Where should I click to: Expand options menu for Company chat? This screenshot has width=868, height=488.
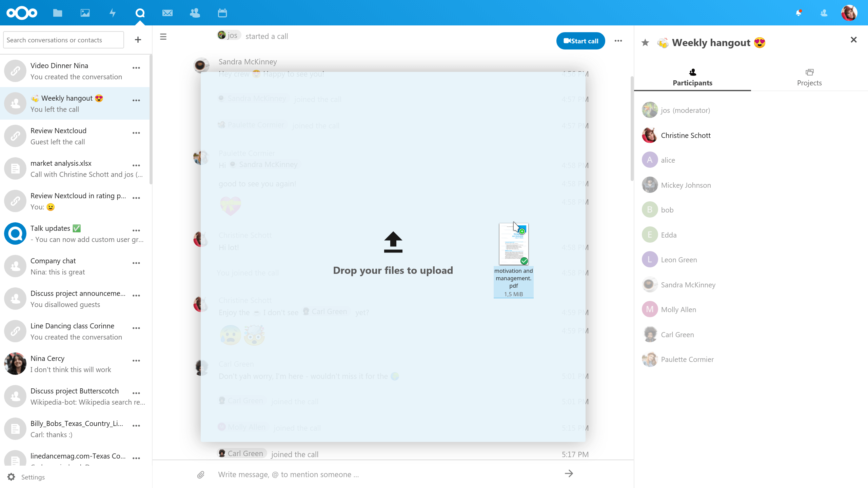(x=136, y=263)
